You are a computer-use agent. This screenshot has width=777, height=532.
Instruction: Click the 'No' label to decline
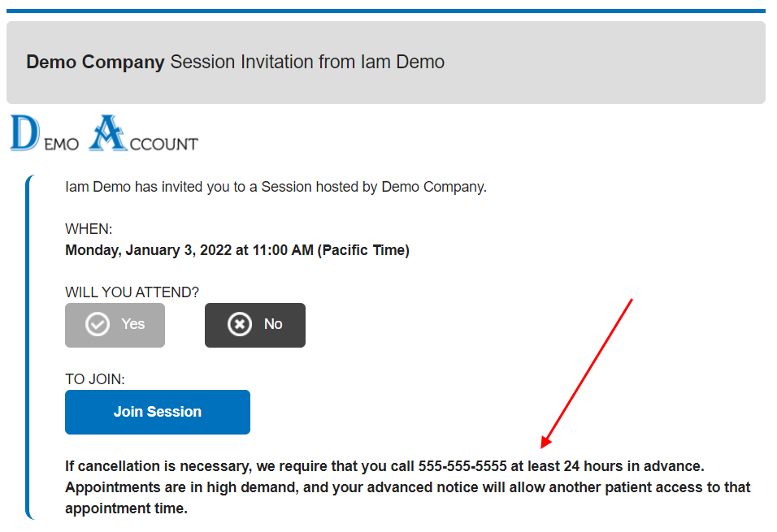(273, 324)
